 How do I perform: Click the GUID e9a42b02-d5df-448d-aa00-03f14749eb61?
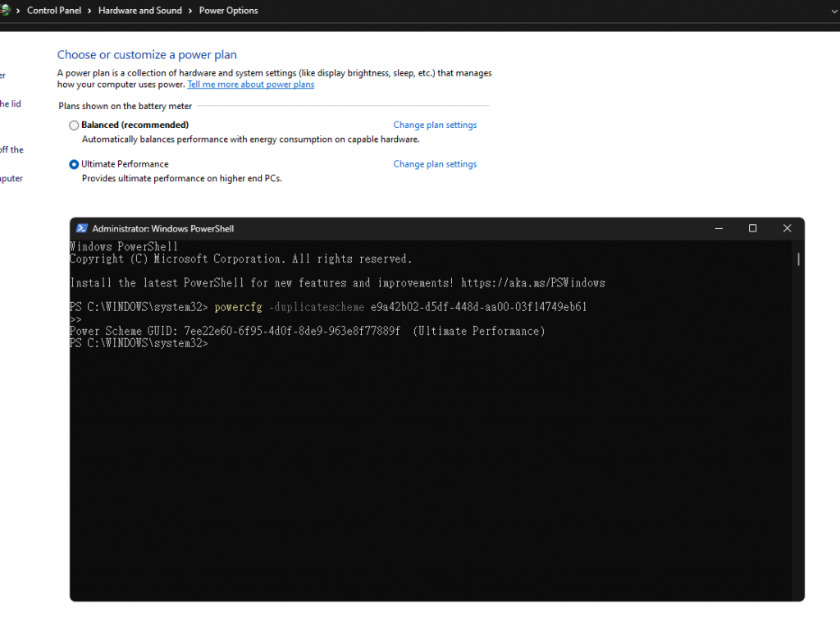pyautogui.click(x=479, y=307)
